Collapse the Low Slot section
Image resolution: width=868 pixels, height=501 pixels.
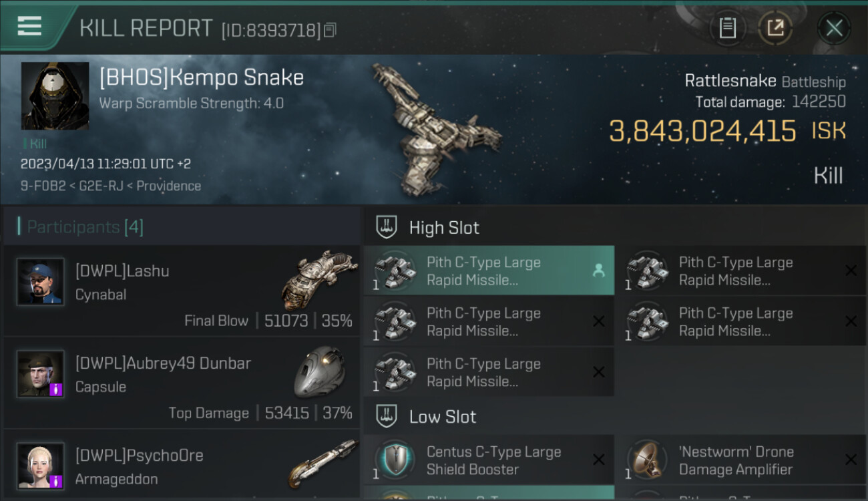(443, 417)
